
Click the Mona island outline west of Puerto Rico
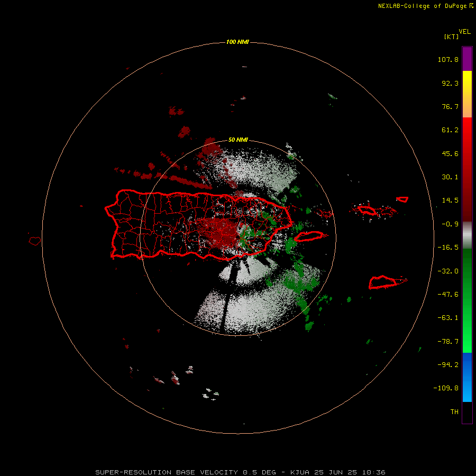click(35, 241)
